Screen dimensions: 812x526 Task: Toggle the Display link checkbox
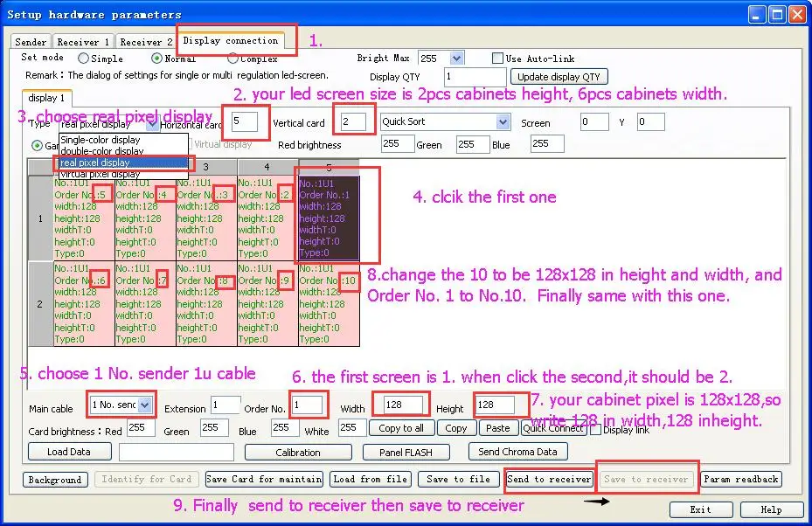pyautogui.click(x=595, y=429)
